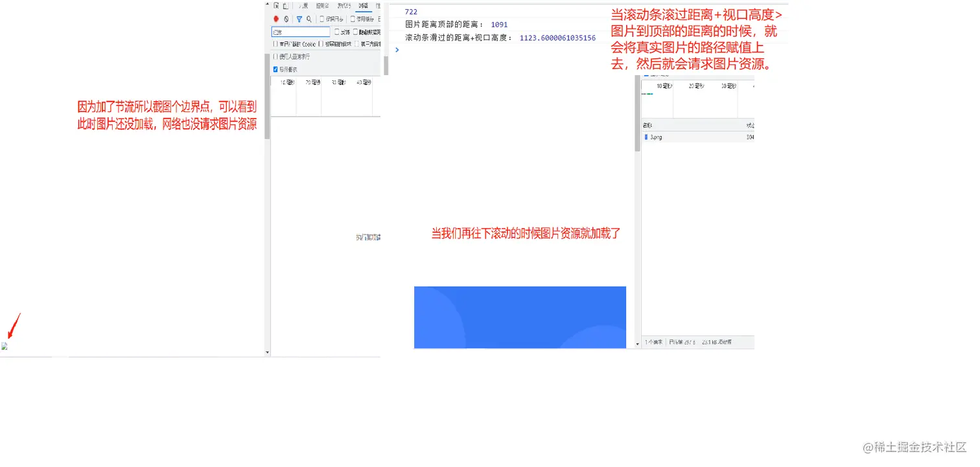980x467 pixels.
Task: Click the 304 status cell
Action: coord(750,137)
